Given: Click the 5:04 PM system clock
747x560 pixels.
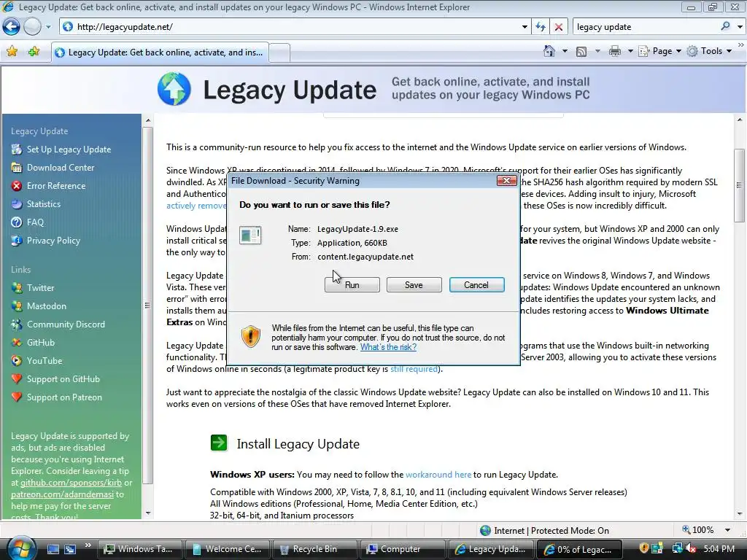Looking at the screenshot, I should [x=719, y=549].
